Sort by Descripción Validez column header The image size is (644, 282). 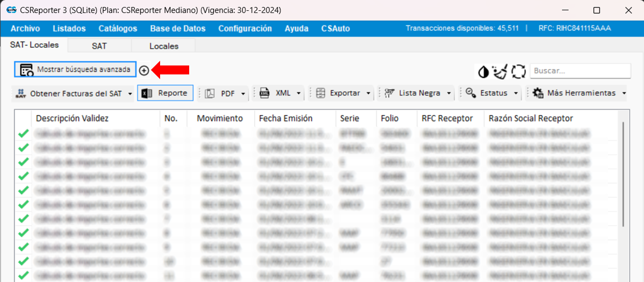(x=72, y=118)
